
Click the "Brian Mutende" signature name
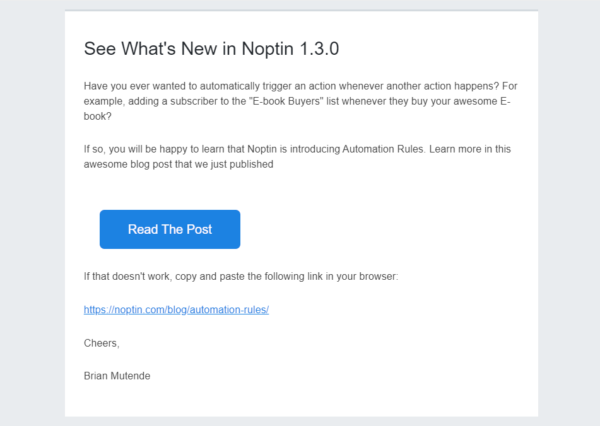point(120,376)
